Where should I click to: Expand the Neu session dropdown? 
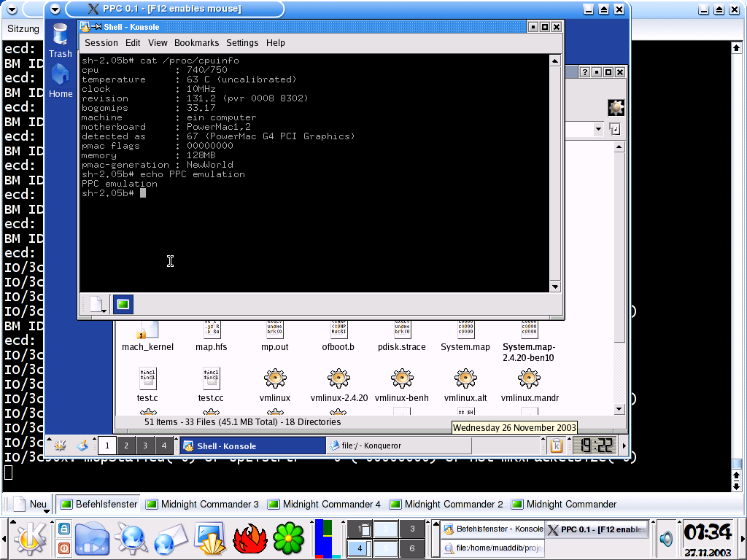pos(46,511)
